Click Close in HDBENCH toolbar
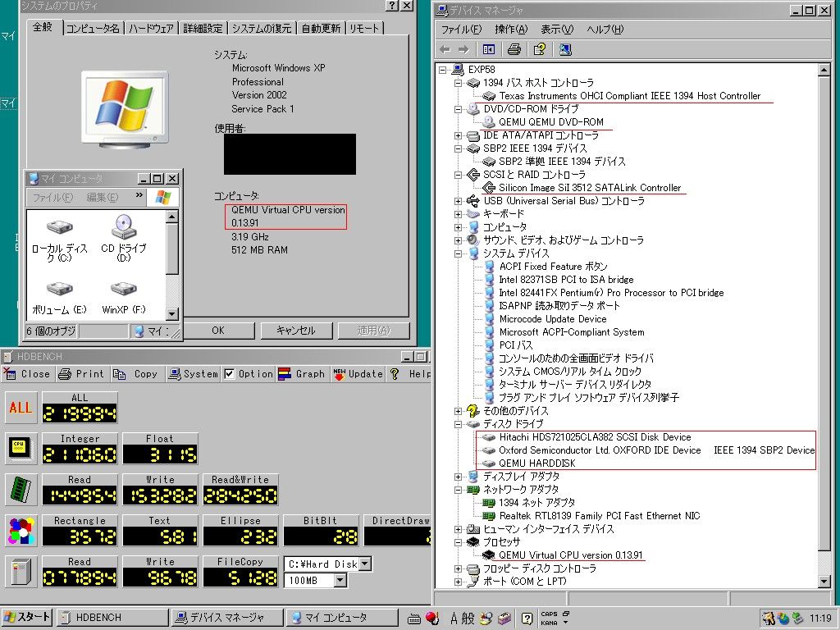Image resolution: width=840 pixels, height=630 pixels. [27, 374]
